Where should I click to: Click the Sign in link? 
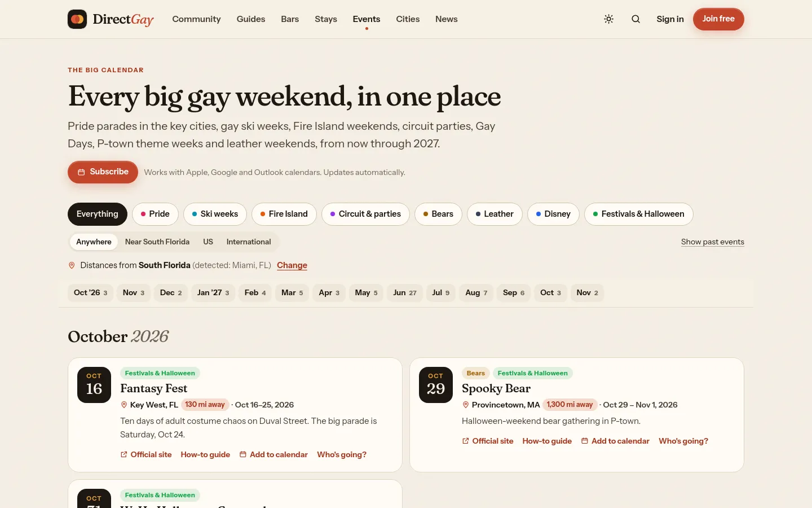pyautogui.click(x=670, y=19)
